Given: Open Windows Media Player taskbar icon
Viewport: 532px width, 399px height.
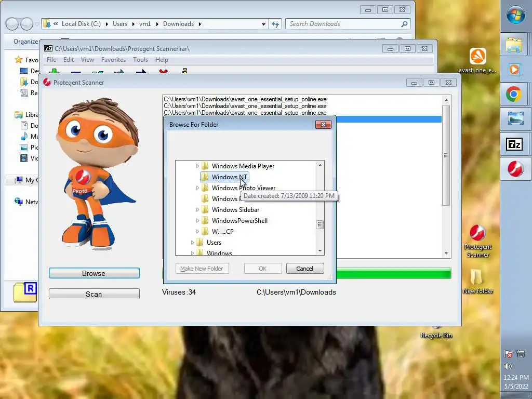Looking at the screenshot, I should click(514, 70).
